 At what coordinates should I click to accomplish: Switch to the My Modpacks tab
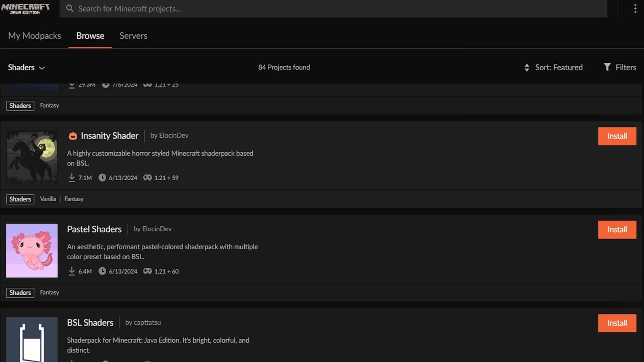coord(34,35)
